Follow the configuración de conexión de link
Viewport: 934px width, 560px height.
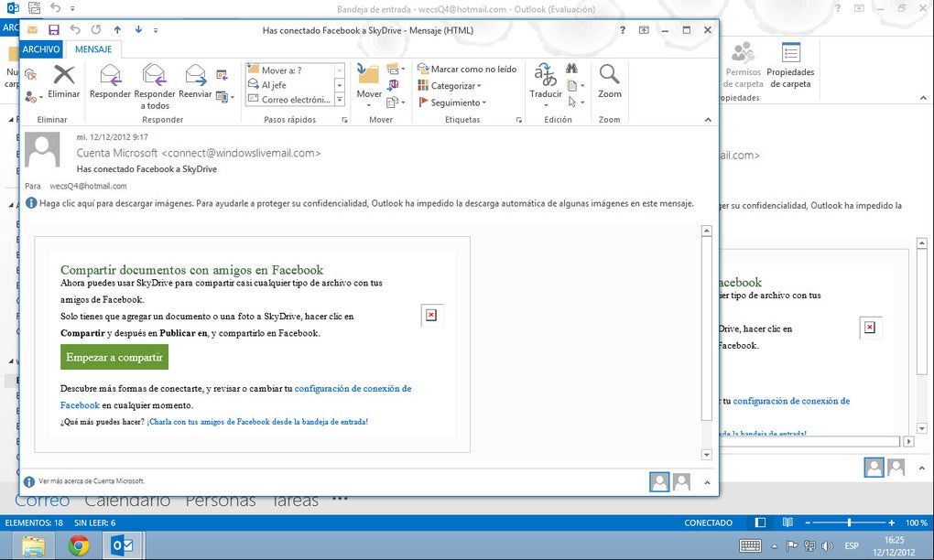point(353,389)
